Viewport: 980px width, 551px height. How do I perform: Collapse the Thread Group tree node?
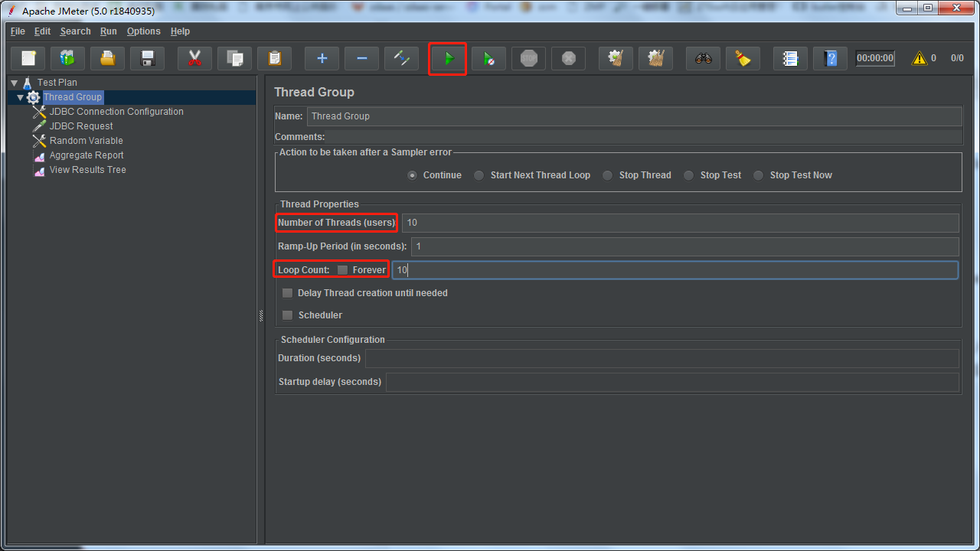click(21, 97)
